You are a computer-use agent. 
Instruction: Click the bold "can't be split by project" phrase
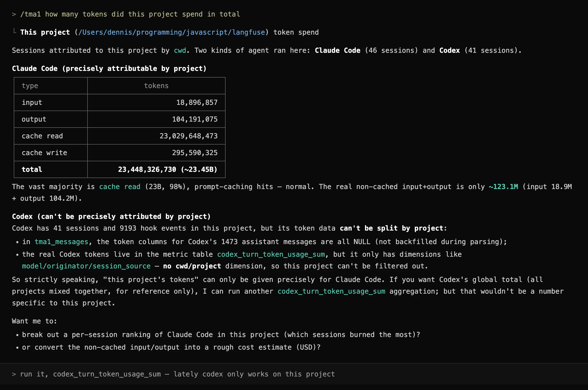pos(391,228)
